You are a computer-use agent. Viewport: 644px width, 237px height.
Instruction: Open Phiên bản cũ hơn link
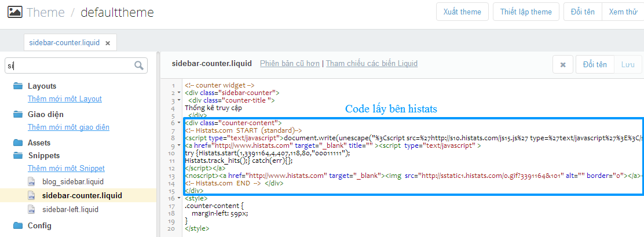pos(290,64)
